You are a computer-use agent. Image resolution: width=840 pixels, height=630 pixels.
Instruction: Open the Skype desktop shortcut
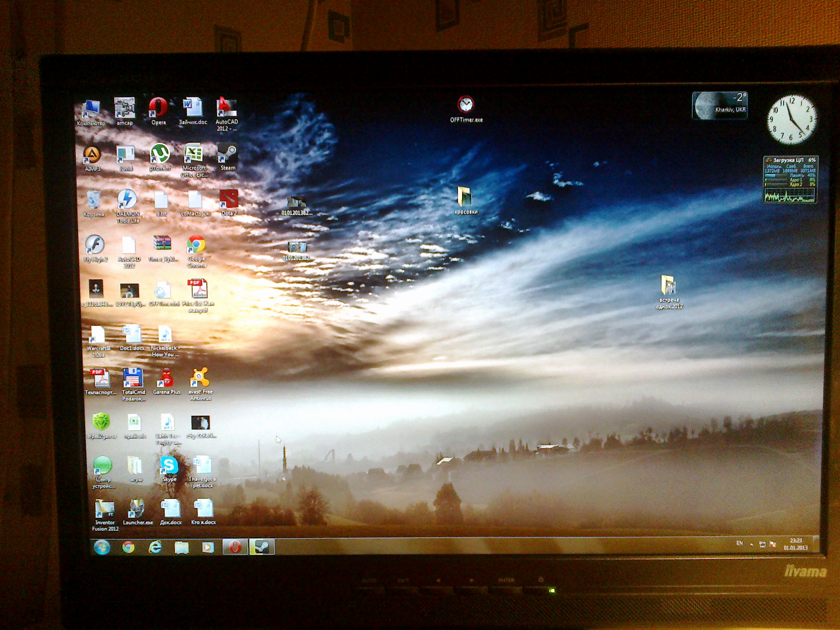(169, 466)
